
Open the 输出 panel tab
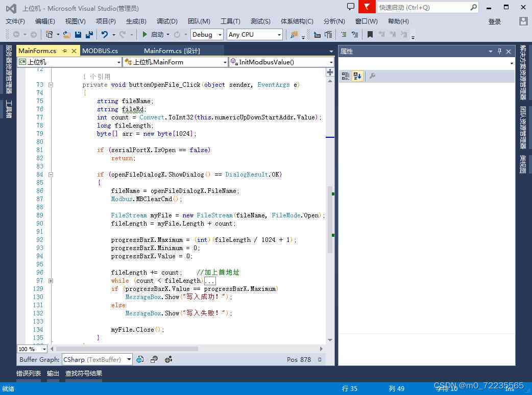click(53, 373)
